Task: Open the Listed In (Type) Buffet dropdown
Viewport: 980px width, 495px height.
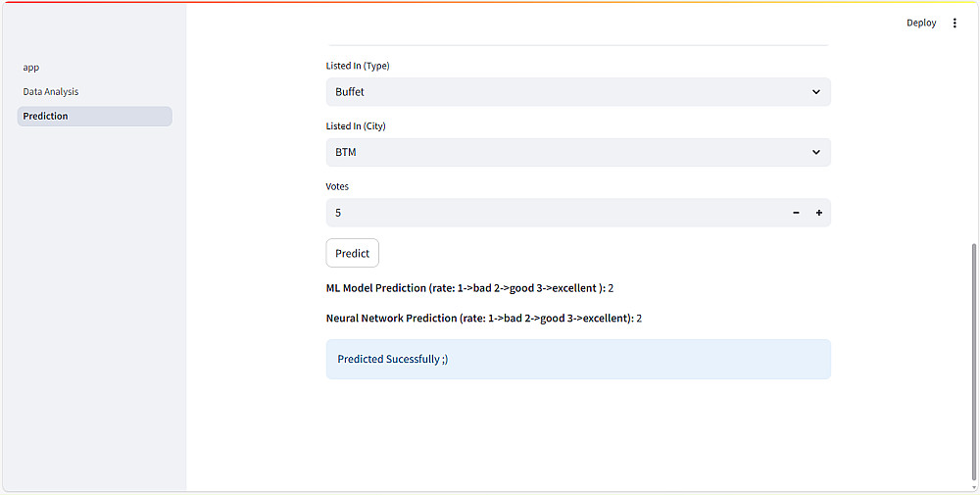Action: click(568, 92)
